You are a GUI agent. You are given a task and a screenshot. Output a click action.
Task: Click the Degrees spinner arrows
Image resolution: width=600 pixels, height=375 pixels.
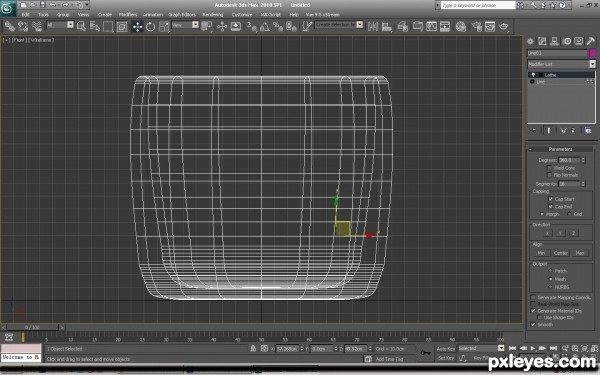tap(583, 160)
